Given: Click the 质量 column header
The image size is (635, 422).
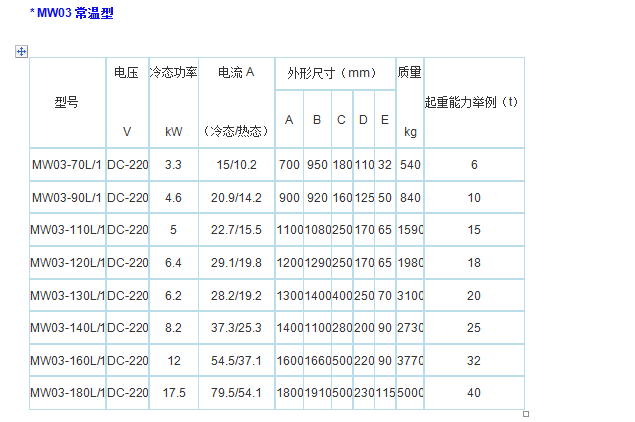Looking at the screenshot, I should [410, 73].
